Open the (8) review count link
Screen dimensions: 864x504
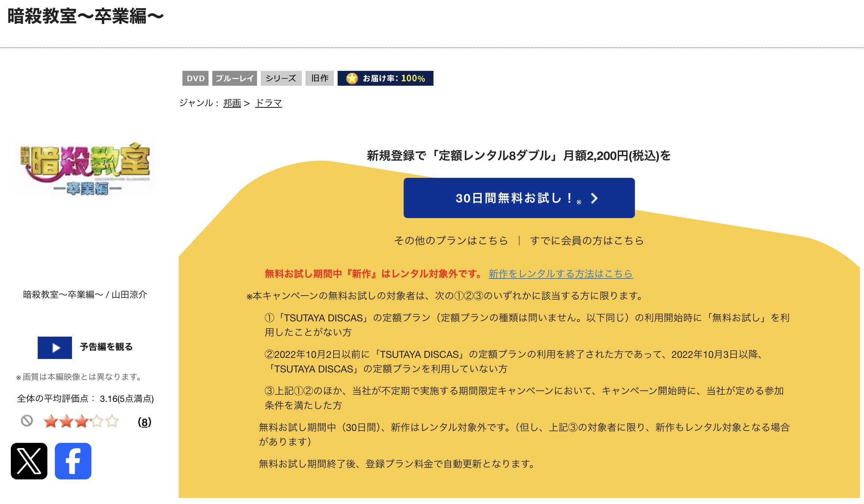(144, 422)
